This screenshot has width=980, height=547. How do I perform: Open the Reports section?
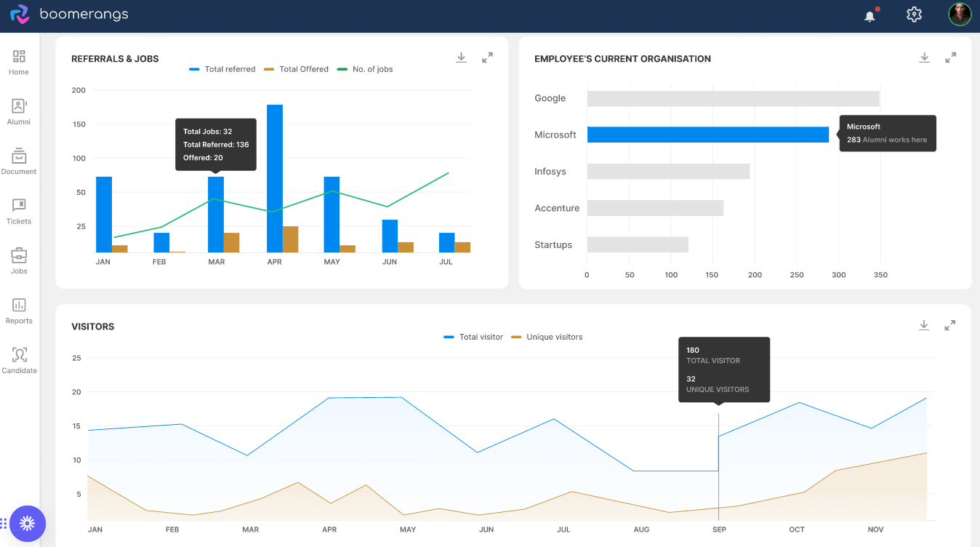pos(19,311)
